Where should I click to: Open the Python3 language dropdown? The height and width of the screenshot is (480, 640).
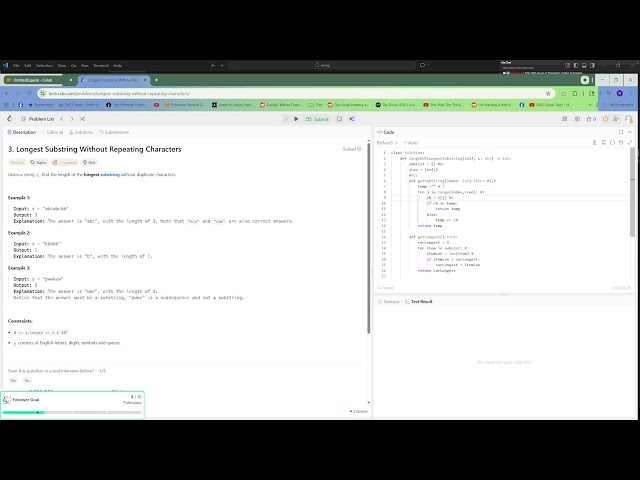[387, 143]
